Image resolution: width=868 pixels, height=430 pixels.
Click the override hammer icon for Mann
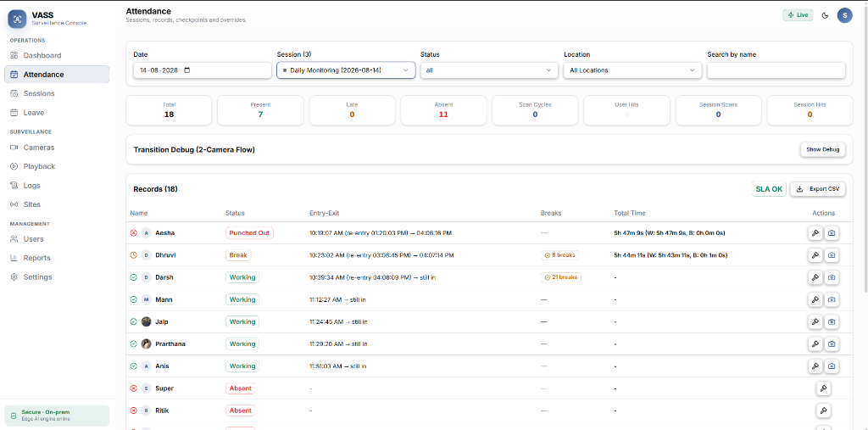click(x=815, y=299)
